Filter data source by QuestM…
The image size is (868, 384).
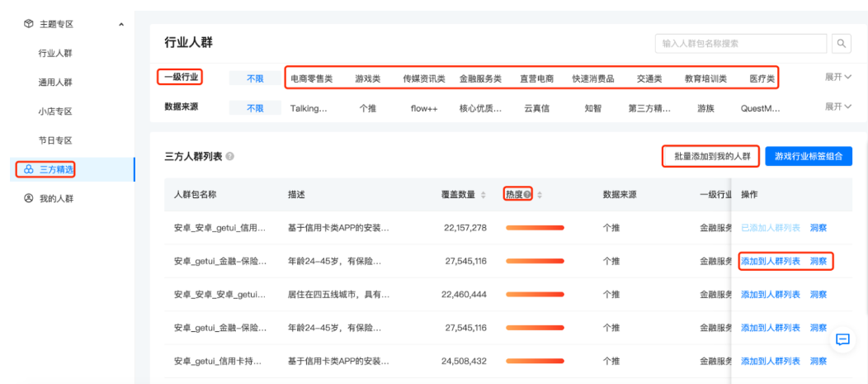760,108
